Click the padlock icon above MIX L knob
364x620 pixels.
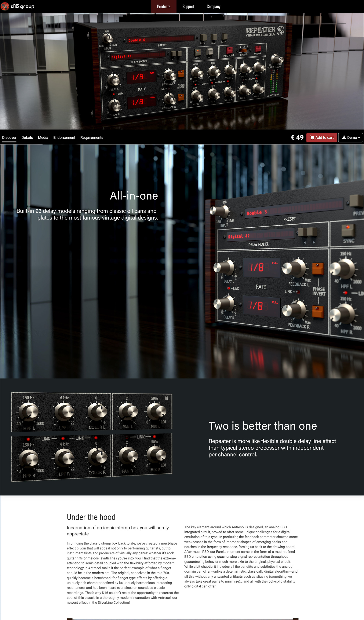[x=166, y=398]
